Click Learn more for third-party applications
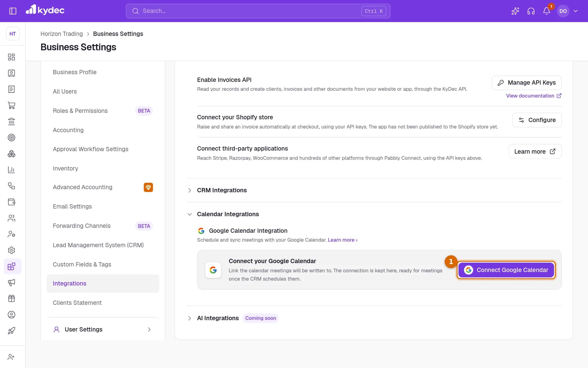 click(535, 151)
